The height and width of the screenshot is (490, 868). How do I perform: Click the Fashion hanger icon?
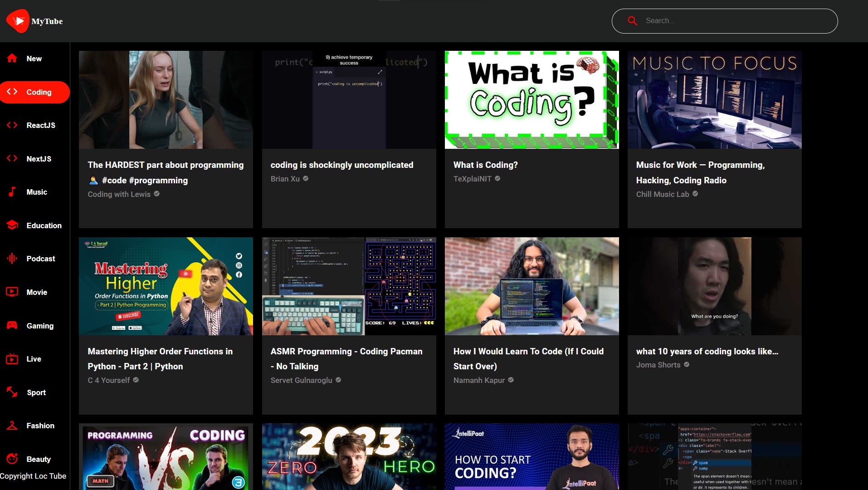tap(12, 426)
